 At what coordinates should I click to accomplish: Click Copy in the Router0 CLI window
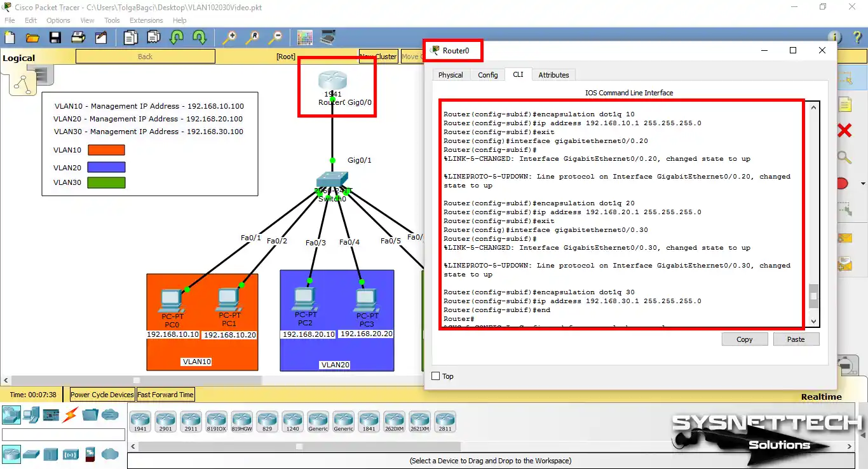click(744, 339)
